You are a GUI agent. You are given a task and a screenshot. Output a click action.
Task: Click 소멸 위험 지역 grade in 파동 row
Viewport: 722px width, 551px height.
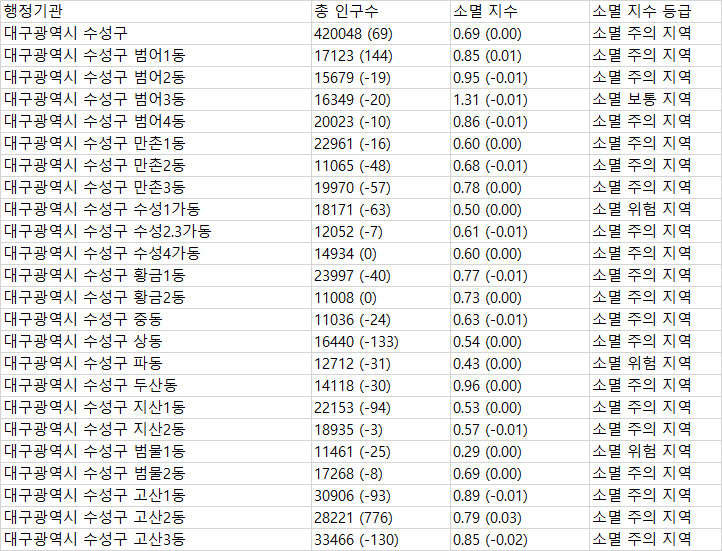pyautogui.click(x=641, y=363)
